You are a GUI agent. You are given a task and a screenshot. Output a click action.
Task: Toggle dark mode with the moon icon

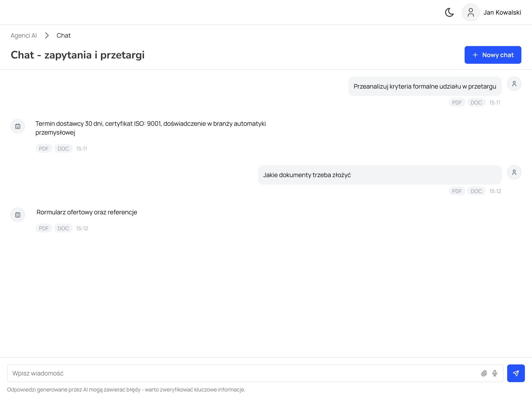(x=449, y=12)
